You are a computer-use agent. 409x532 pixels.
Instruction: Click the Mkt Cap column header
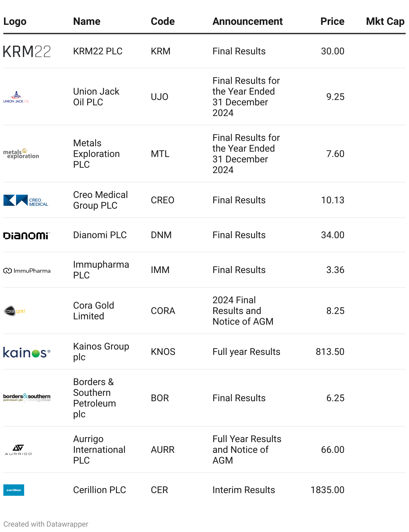[x=385, y=21]
